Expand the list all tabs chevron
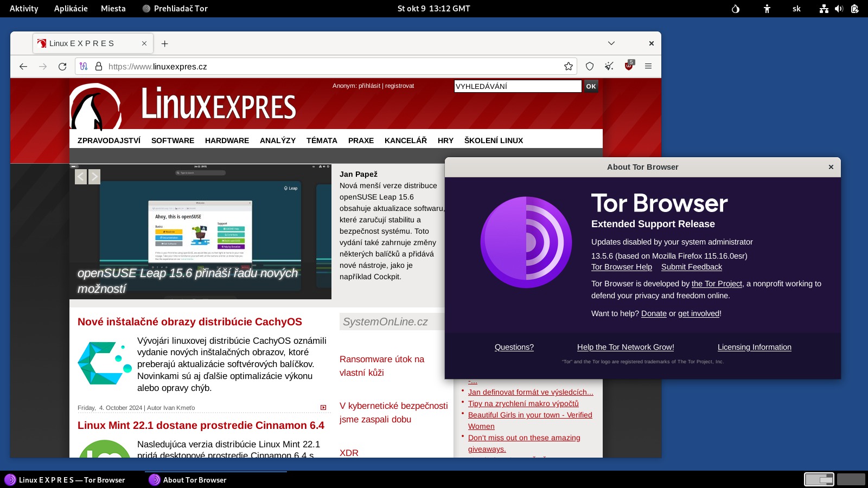Image resolution: width=868 pixels, height=488 pixels. coord(611,43)
